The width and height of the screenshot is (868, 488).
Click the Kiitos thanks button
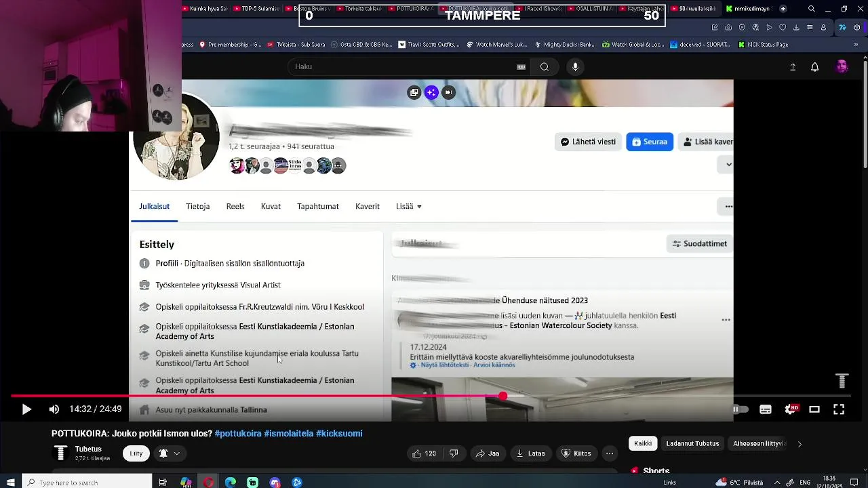pyautogui.click(x=576, y=453)
